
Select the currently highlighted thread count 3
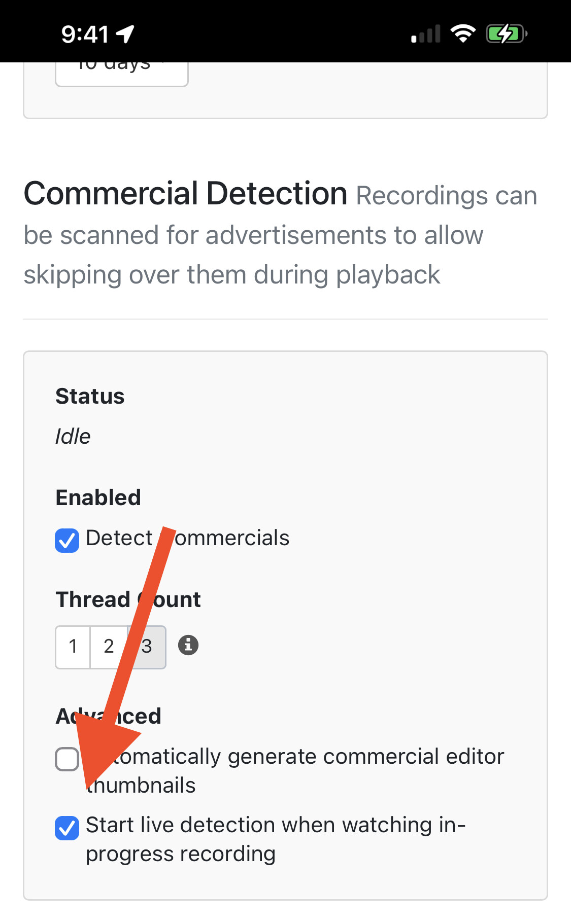tap(146, 646)
